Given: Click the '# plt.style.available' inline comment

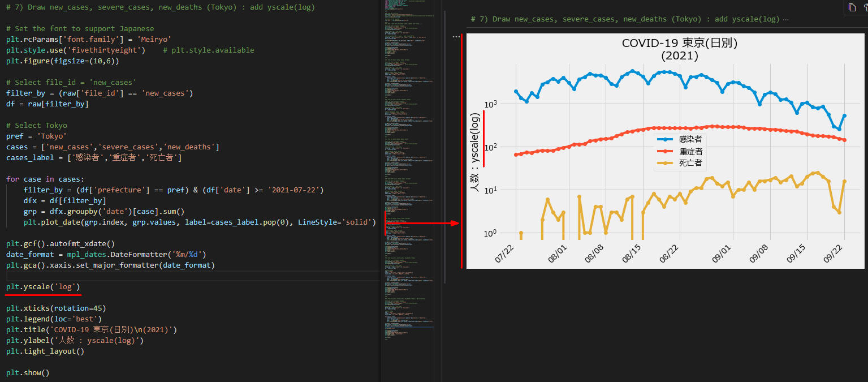Looking at the screenshot, I should click(x=208, y=50).
